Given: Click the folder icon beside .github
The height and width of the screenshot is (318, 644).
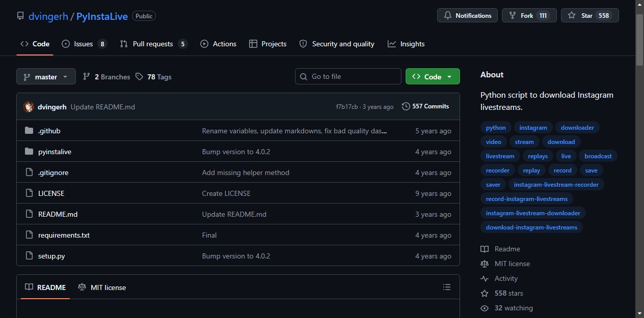Looking at the screenshot, I should (29, 131).
